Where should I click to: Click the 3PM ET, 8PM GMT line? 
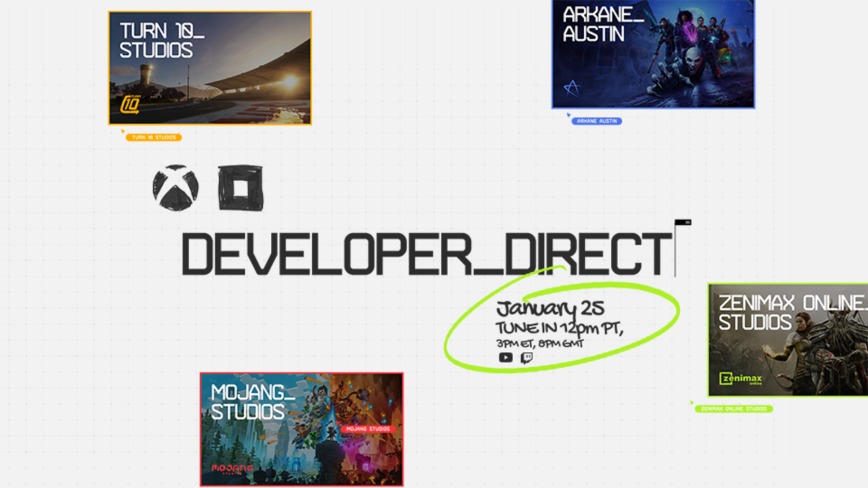click(x=540, y=343)
